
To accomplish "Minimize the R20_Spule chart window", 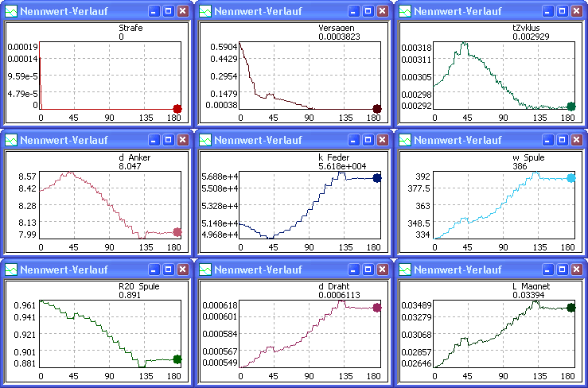I will pyautogui.click(x=154, y=270).
